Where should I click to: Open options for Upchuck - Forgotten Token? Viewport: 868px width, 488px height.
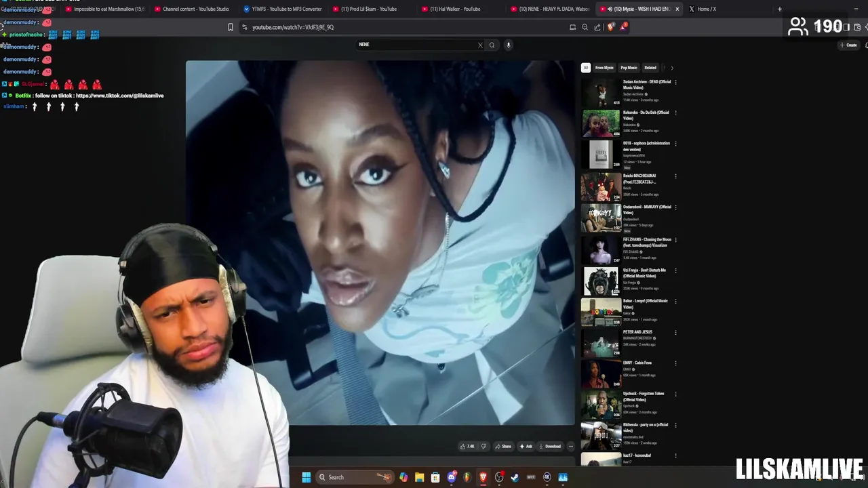coord(675,394)
